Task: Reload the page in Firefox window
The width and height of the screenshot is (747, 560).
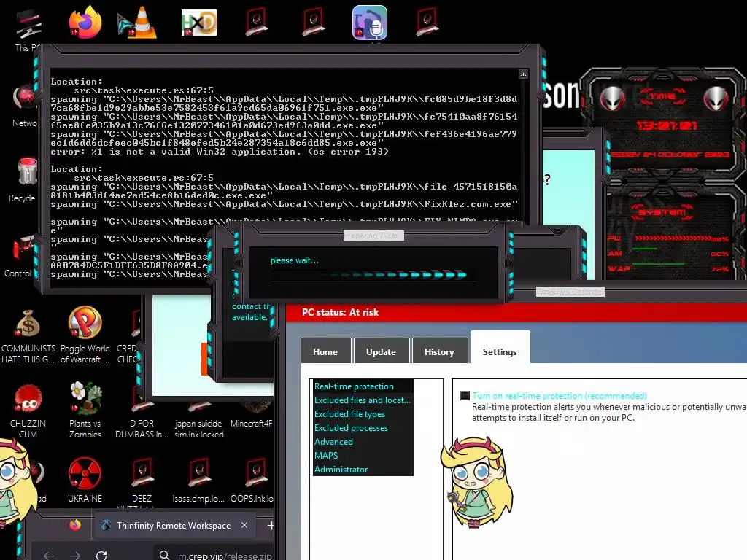Action: pos(101,555)
